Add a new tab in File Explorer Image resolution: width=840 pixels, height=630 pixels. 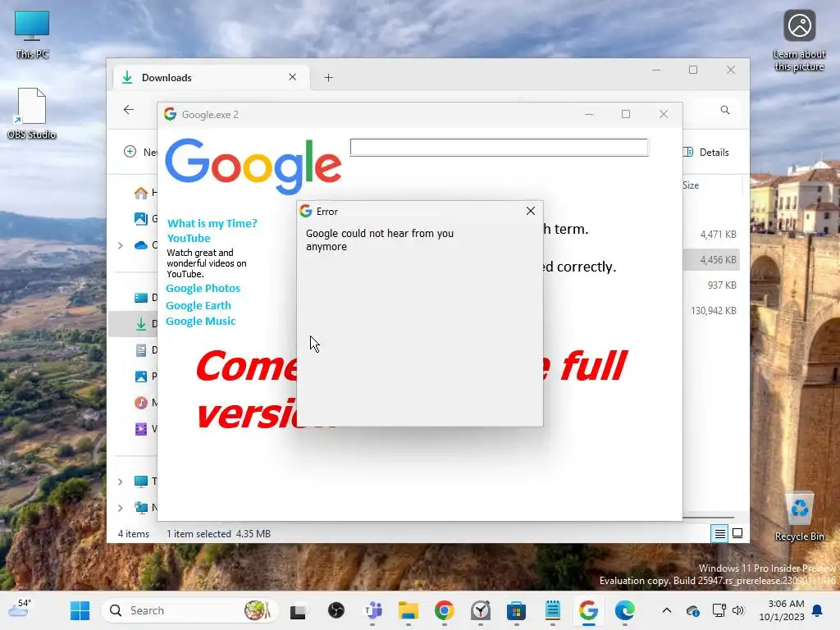[328, 78]
